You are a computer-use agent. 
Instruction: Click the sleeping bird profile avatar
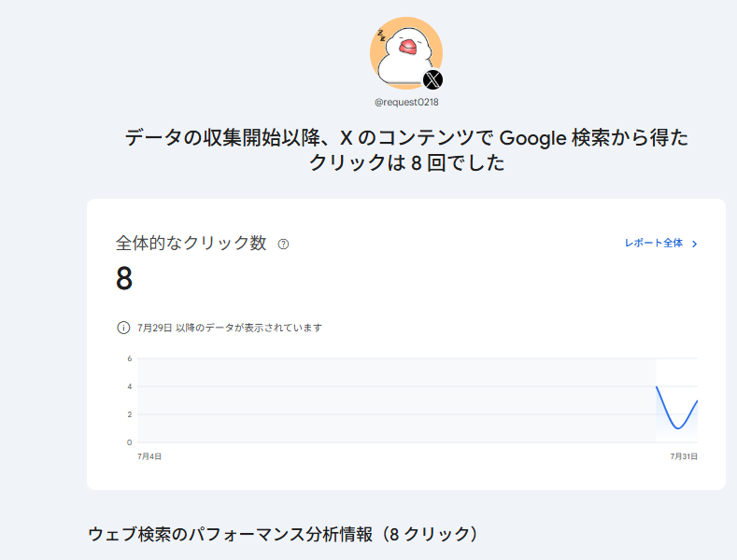click(x=406, y=53)
